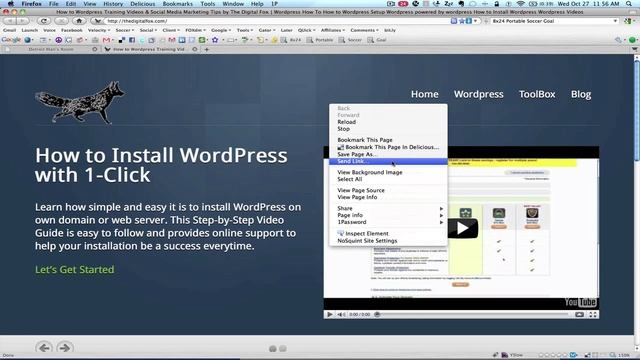This screenshot has width=640, height=360.
Task: Click the Home navigation link
Action: point(424,94)
